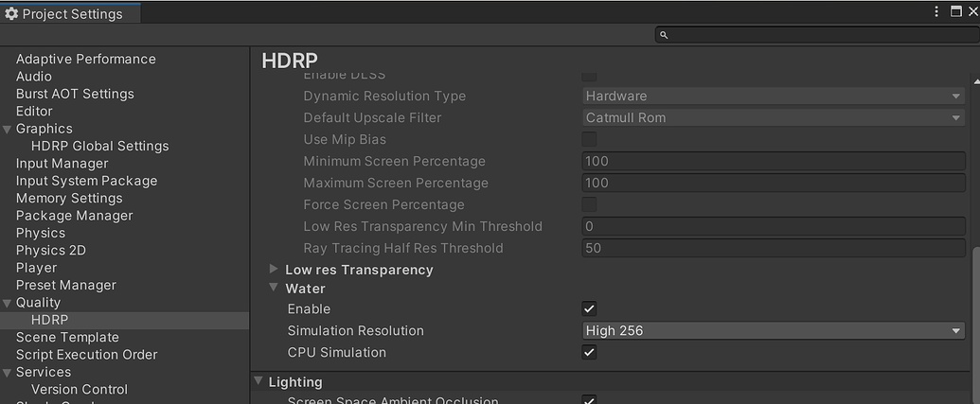This screenshot has width=980, height=404.
Task: Toggle the CPU Simulation checkbox
Action: 589,353
